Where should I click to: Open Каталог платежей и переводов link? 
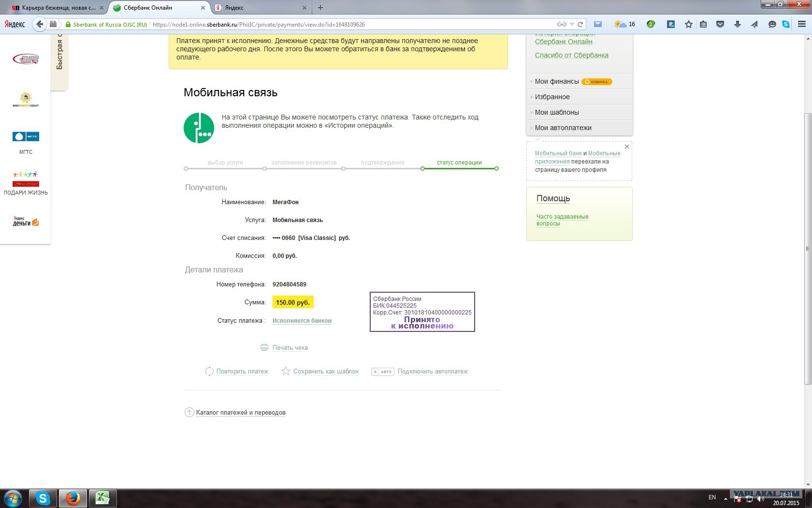(241, 413)
